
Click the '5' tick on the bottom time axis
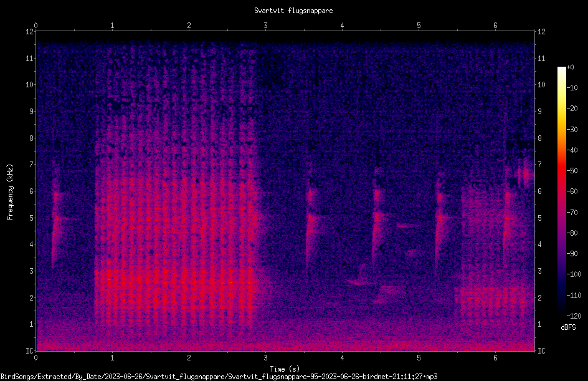(419, 358)
